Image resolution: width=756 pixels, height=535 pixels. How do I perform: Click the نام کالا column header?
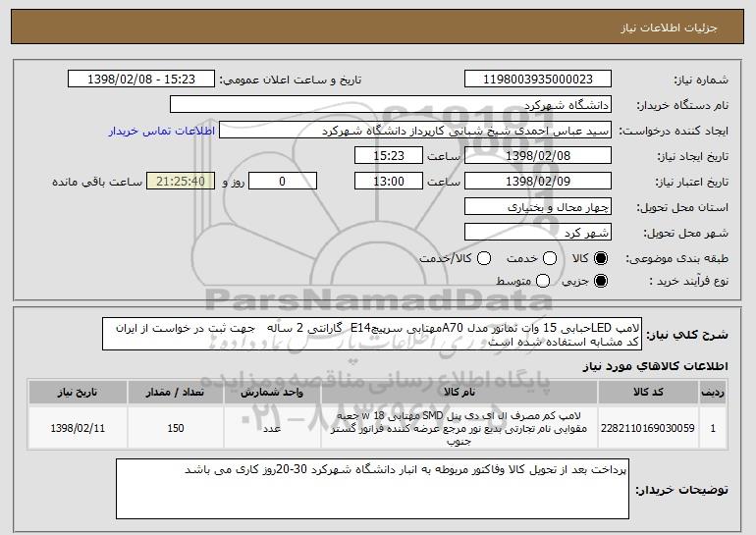[459, 393]
